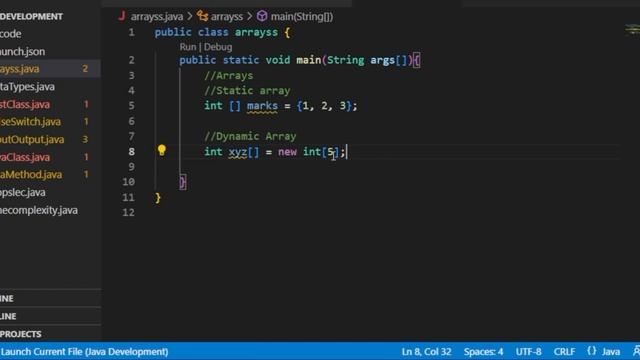Click the Ln 8, Col 32 status item
This screenshot has width=640, height=360.
(x=427, y=351)
